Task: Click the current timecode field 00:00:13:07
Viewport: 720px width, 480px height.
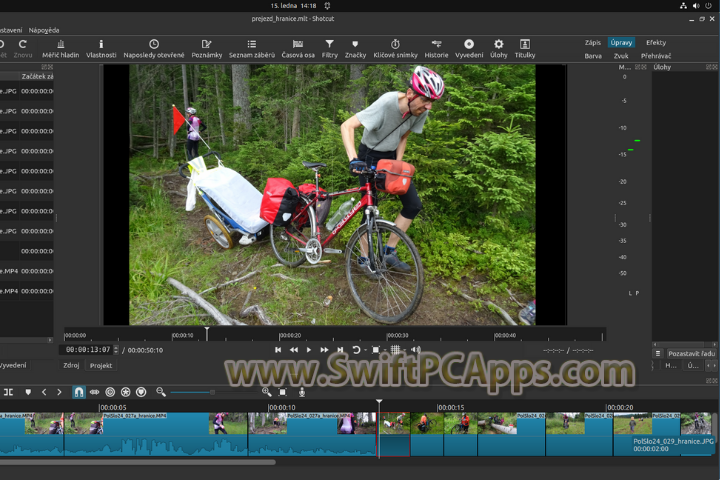Action: tap(88, 350)
